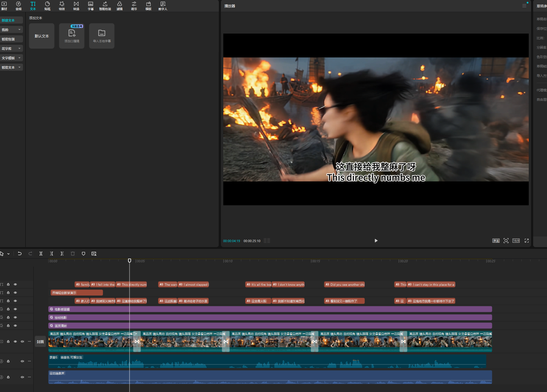Click the 原画 original quality icon
The image size is (547, 392).
(496, 241)
